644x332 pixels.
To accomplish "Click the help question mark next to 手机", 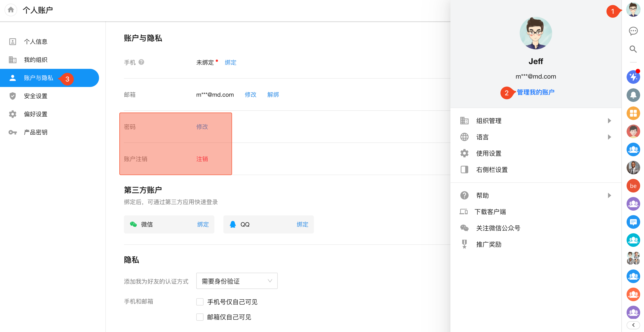I will click(141, 62).
